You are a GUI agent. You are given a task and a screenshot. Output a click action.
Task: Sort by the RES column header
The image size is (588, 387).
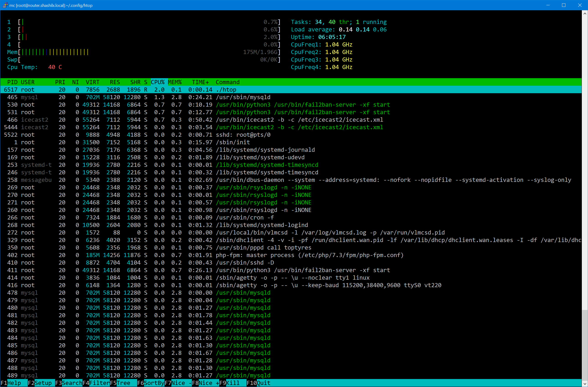click(x=115, y=82)
